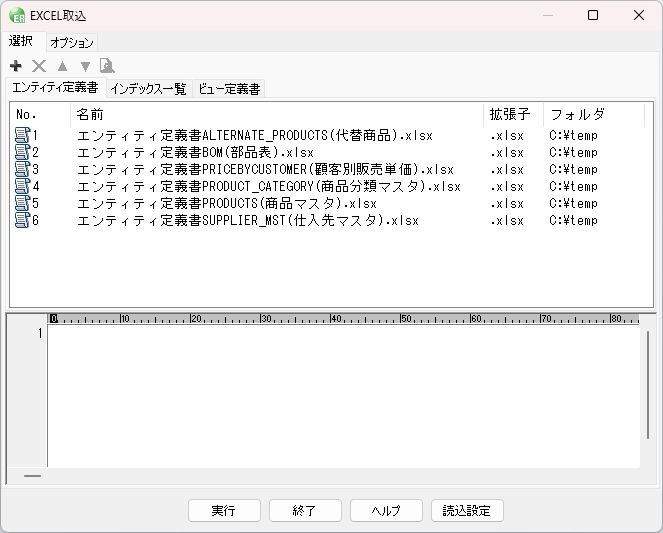Screen dimensions: 663x533
Task: Select the scroll icon of row 2
Action: 22,152
